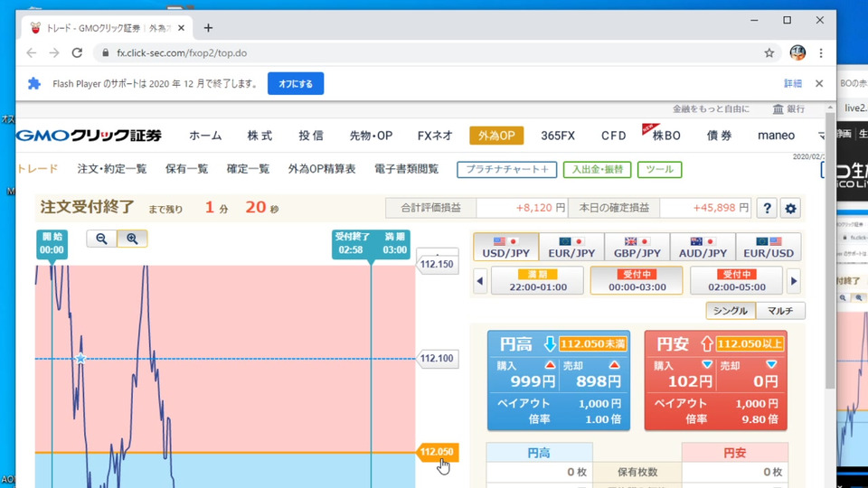The width and height of the screenshot is (868, 488).
Task: Select the GBP/JPY currency pair
Action: [637, 247]
